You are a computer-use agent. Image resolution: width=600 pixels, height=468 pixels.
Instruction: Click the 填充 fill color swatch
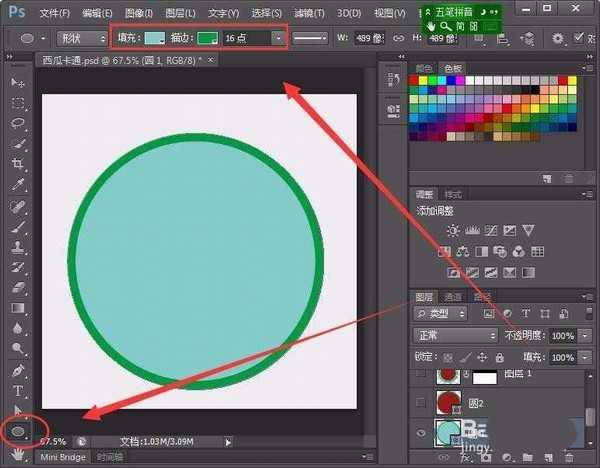tap(153, 38)
